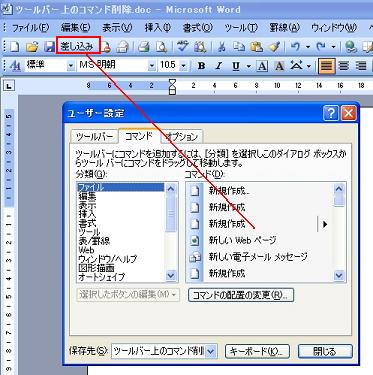Click the New blank document icon

tap(14, 47)
